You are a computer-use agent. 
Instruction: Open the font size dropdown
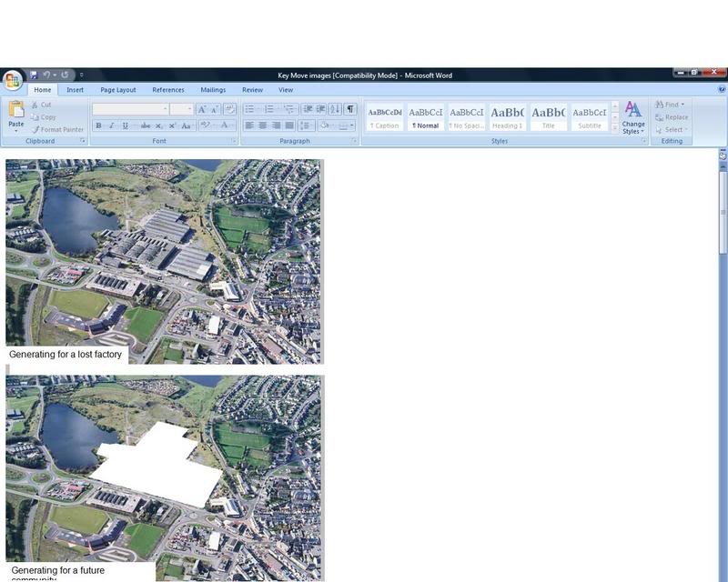189,109
